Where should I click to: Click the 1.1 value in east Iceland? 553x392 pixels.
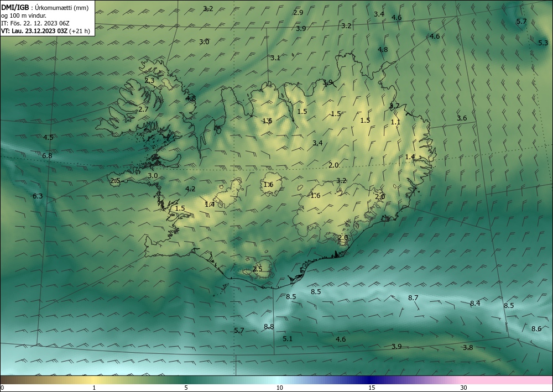(x=396, y=122)
